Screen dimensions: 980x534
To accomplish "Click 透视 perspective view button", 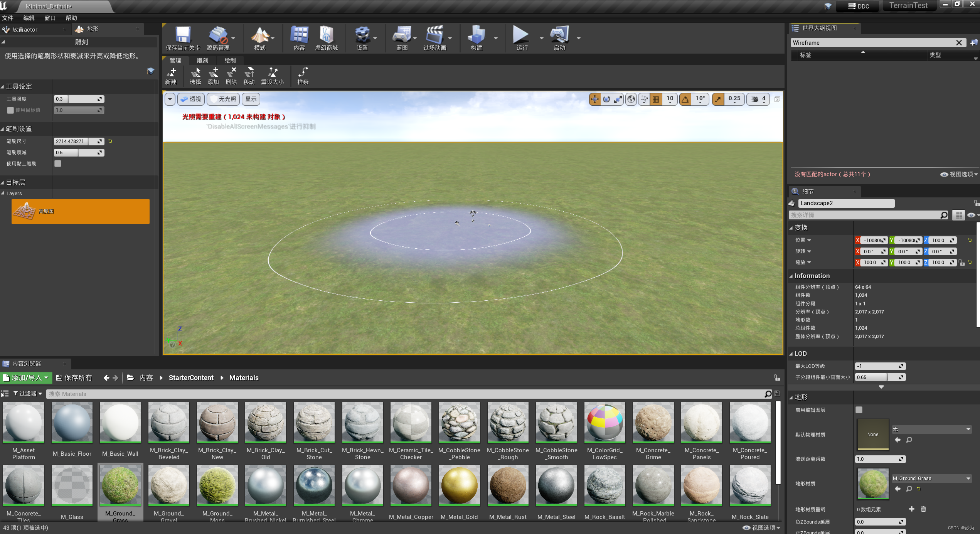I will [x=191, y=99].
